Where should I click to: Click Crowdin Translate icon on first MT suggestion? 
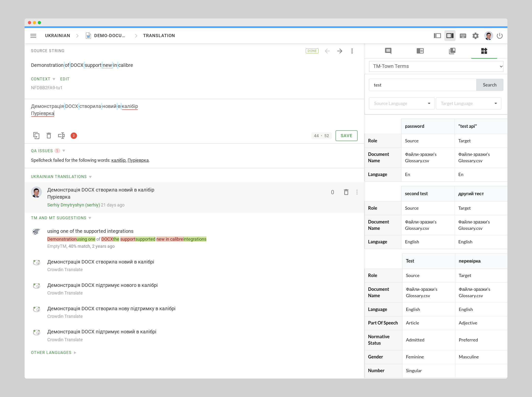(36, 263)
